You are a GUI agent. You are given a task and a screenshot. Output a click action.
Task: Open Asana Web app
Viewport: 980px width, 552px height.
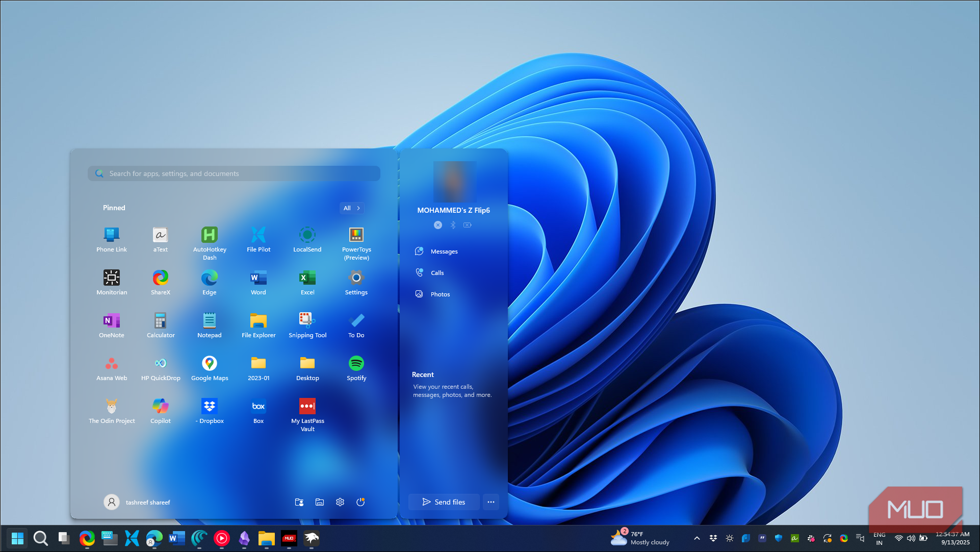tap(112, 368)
